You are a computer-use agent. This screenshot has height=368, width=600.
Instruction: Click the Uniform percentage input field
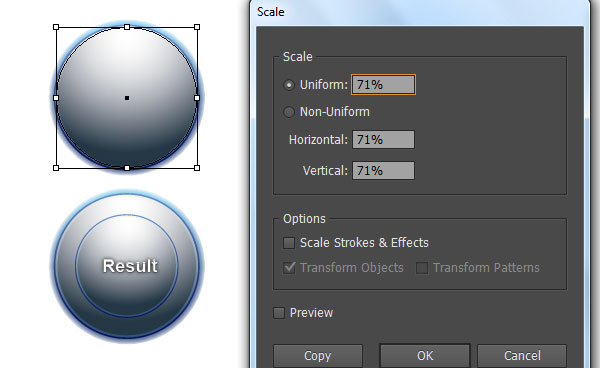383,85
